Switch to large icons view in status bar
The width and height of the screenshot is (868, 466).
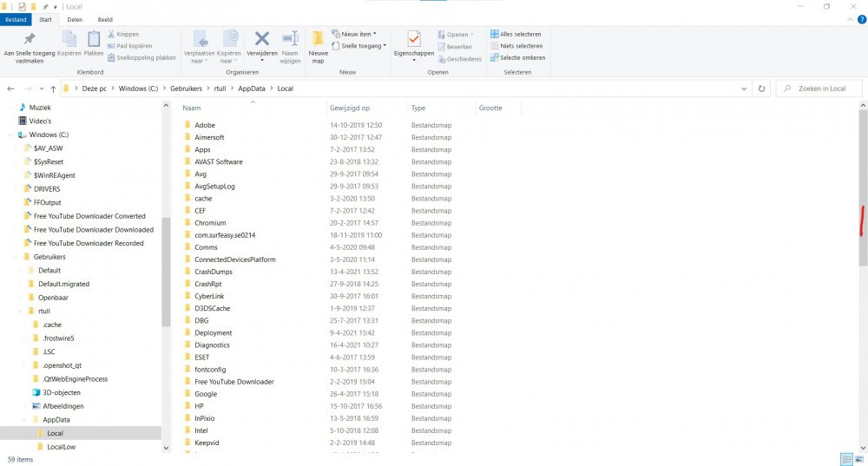tap(858, 459)
